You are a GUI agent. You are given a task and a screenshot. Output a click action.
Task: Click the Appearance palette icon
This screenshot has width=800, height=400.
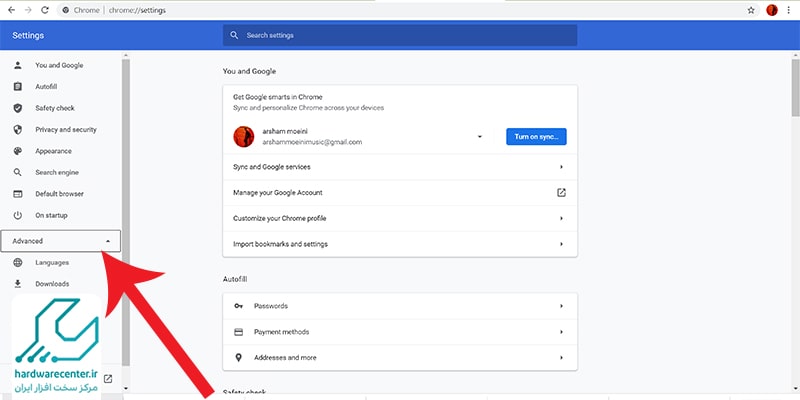18,151
